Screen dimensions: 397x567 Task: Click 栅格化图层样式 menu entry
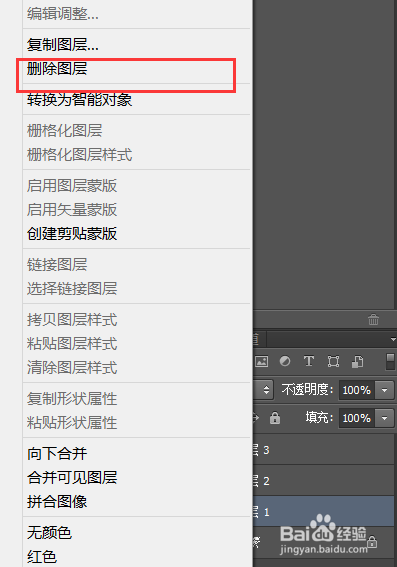80,154
